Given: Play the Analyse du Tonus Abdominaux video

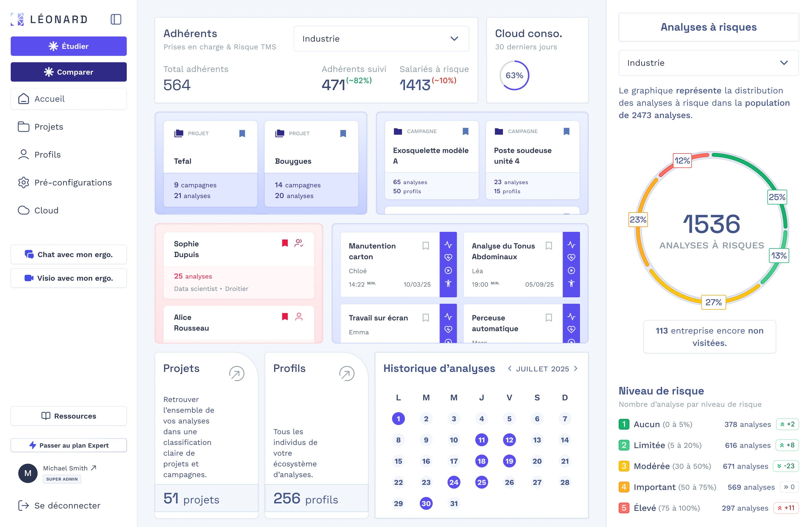Looking at the screenshot, I should [x=571, y=270].
